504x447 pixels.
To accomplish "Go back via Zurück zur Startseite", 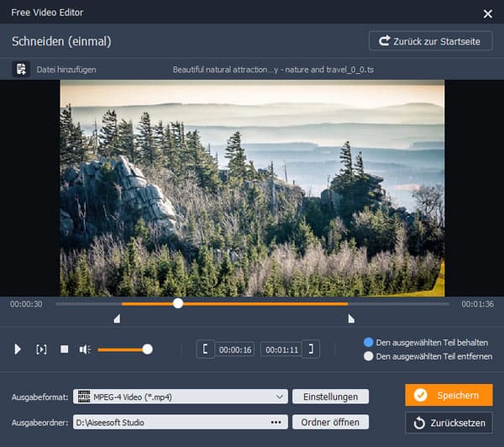I will 430,40.
